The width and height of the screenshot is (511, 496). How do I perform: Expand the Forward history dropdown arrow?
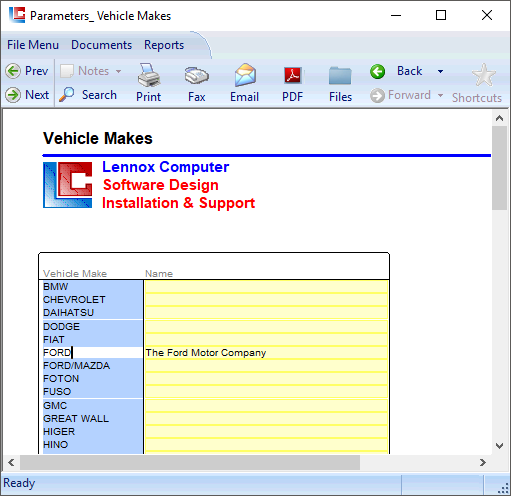click(x=440, y=95)
